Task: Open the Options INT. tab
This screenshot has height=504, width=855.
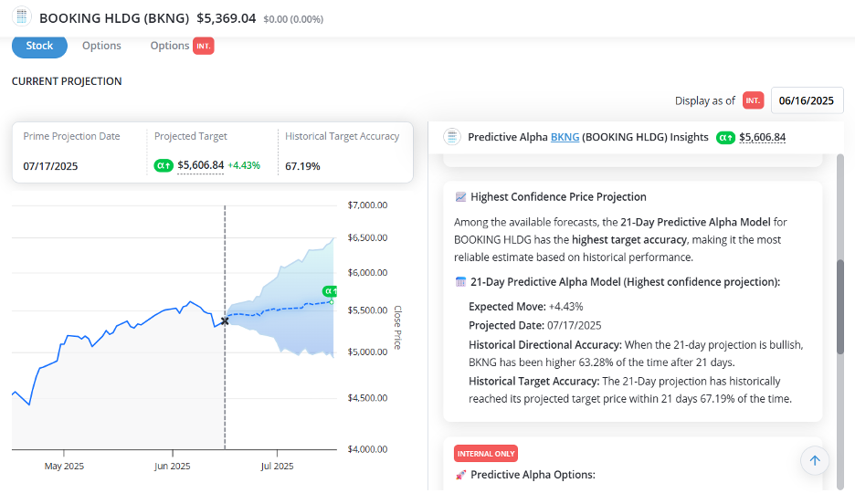Action: (182, 46)
